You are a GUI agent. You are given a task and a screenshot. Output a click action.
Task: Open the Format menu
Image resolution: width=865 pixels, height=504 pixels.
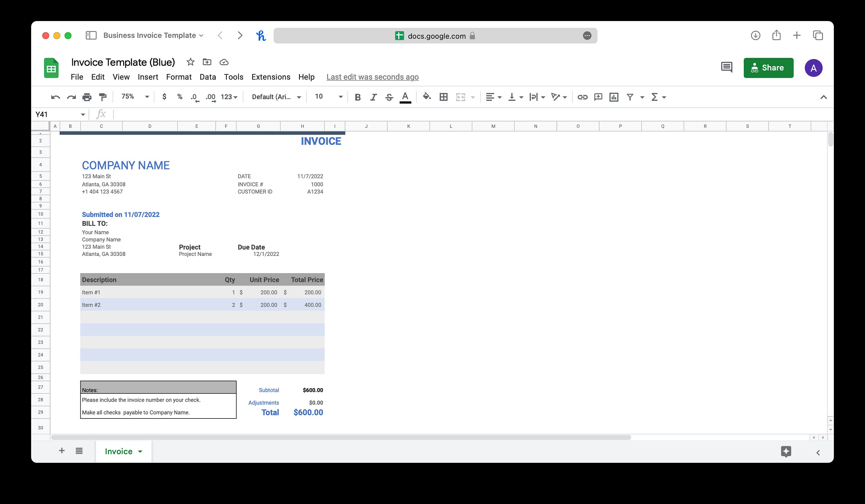(179, 77)
